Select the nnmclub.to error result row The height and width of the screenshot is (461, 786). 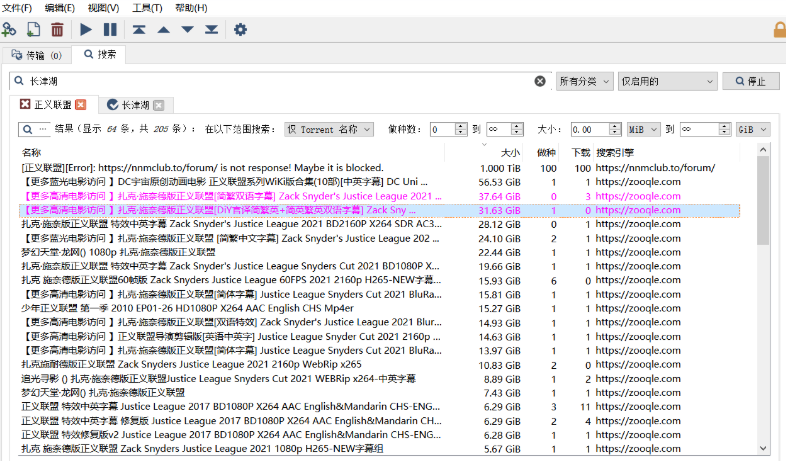(379, 168)
